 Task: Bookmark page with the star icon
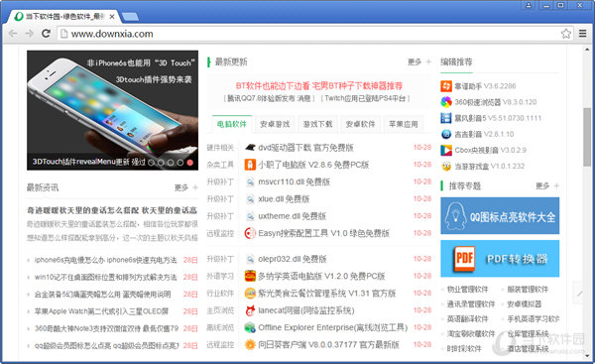[x=566, y=34]
